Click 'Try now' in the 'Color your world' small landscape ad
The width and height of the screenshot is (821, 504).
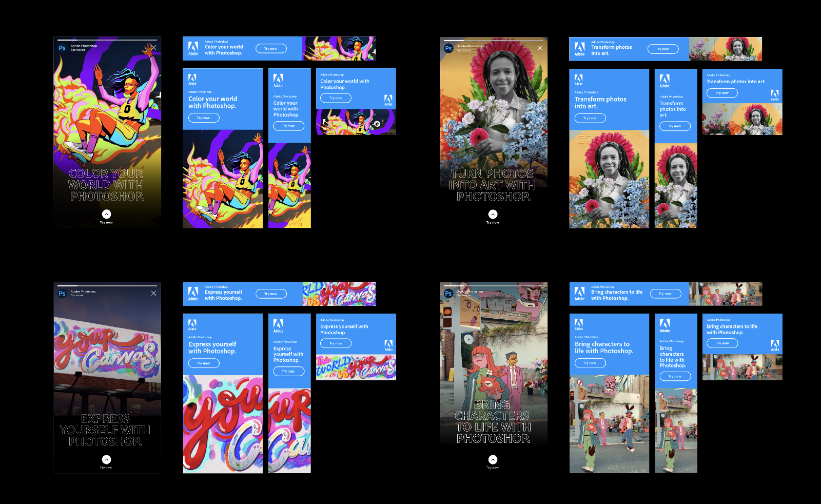click(336, 98)
